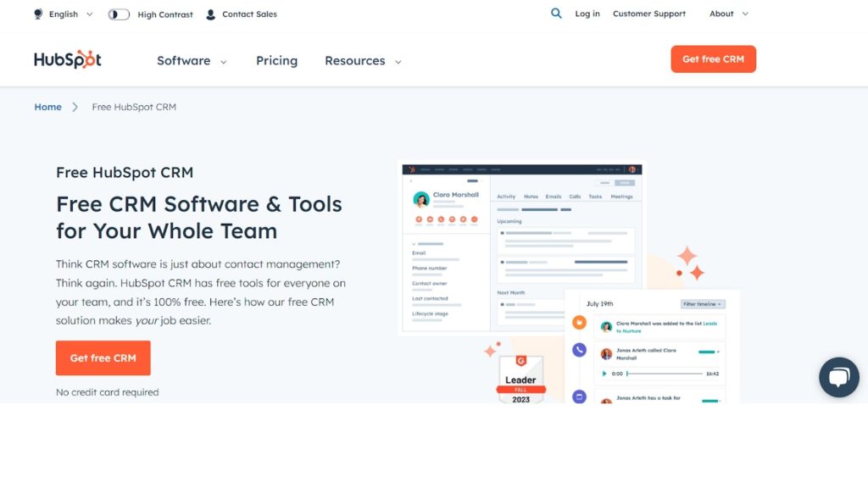Click the Contact Sales person icon
Viewport: 868px width, 488px height.
tap(210, 14)
